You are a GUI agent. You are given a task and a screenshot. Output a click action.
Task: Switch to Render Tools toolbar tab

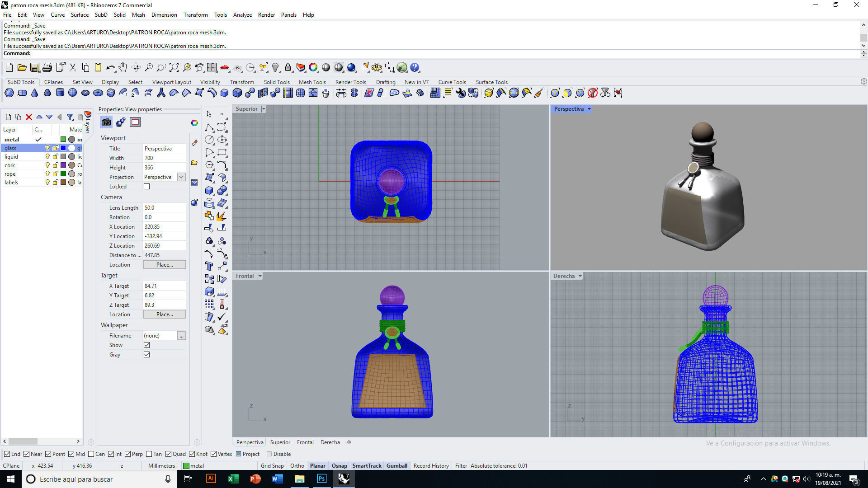(350, 82)
